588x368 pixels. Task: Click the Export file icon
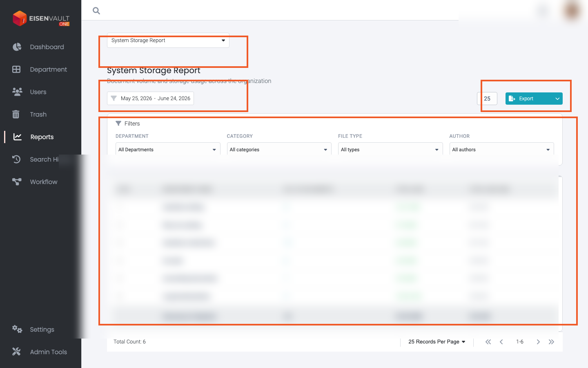tap(512, 99)
